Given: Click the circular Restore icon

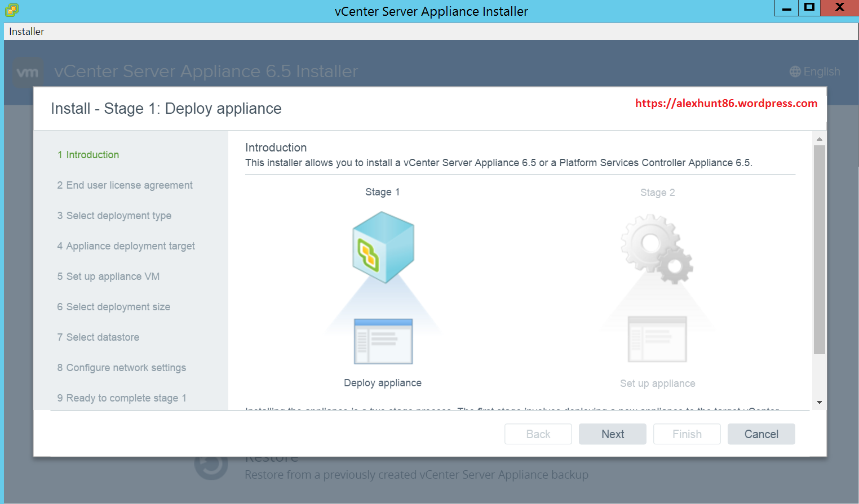Looking at the screenshot, I should pyautogui.click(x=211, y=466).
